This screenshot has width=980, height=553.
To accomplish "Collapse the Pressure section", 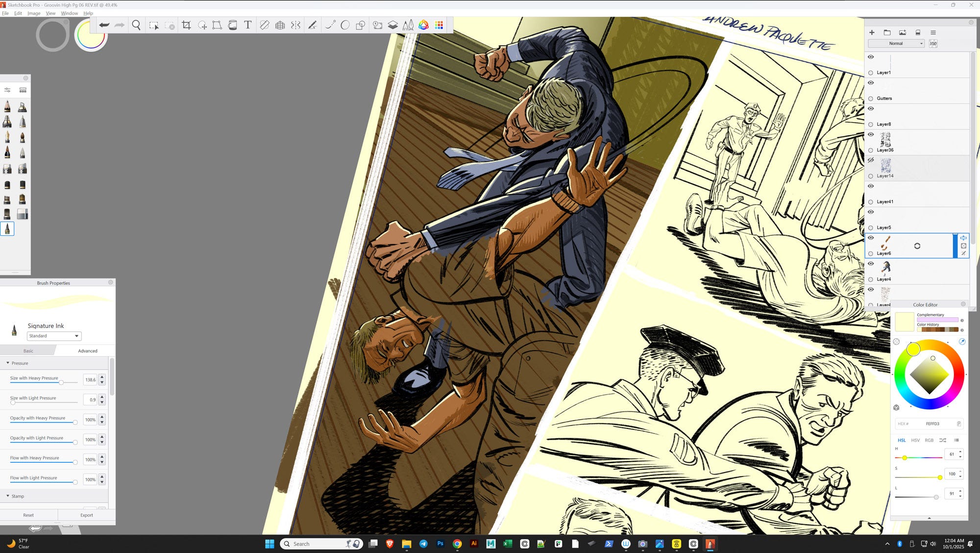I will (x=8, y=363).
